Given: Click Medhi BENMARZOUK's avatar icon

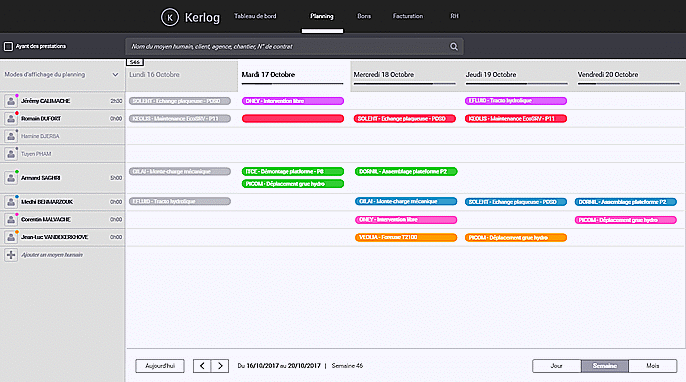Looking at the screenshot, I should [11, 202].
